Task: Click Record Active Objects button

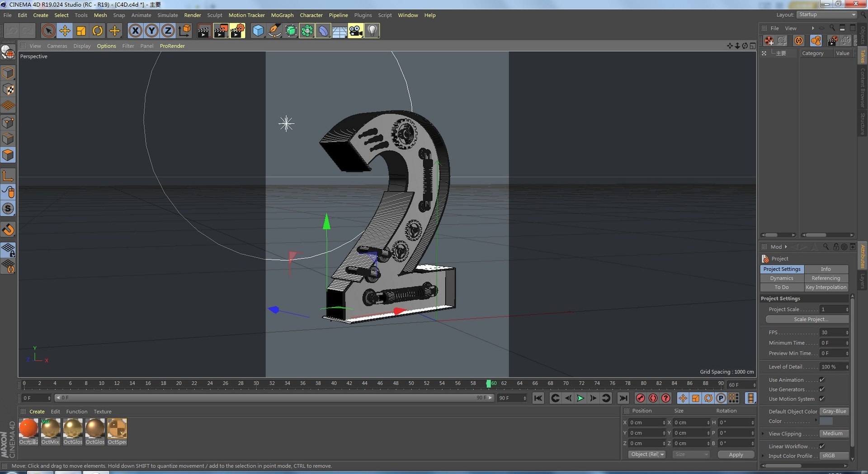Action: 640,398
